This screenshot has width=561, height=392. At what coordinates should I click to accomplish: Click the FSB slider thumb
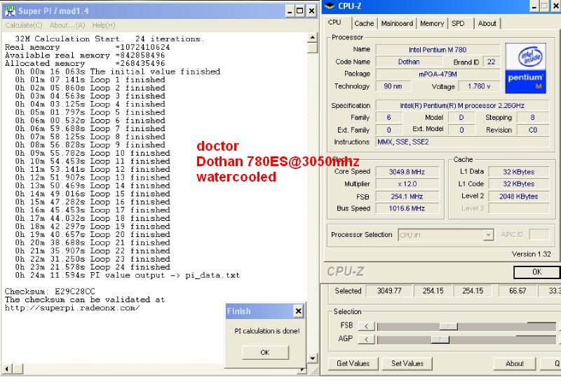point(448,326)
